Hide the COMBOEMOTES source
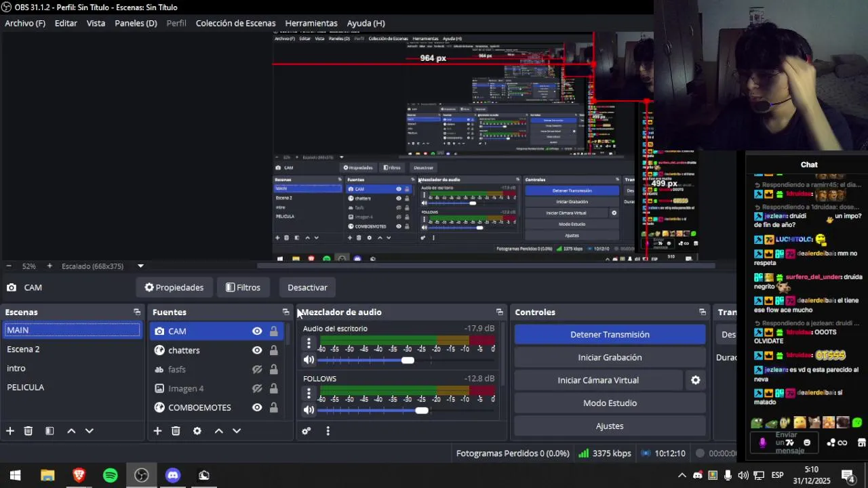 [x=257, y=407]
